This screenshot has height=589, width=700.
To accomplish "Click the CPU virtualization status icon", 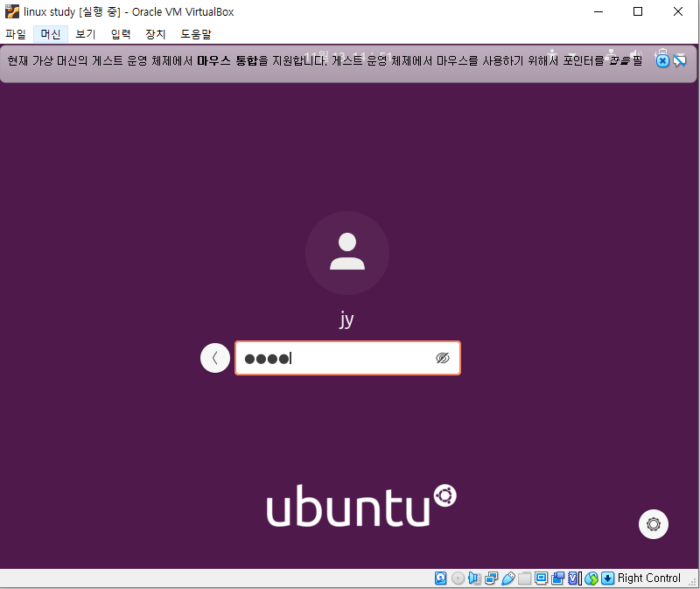I will [x=575, y=578].
